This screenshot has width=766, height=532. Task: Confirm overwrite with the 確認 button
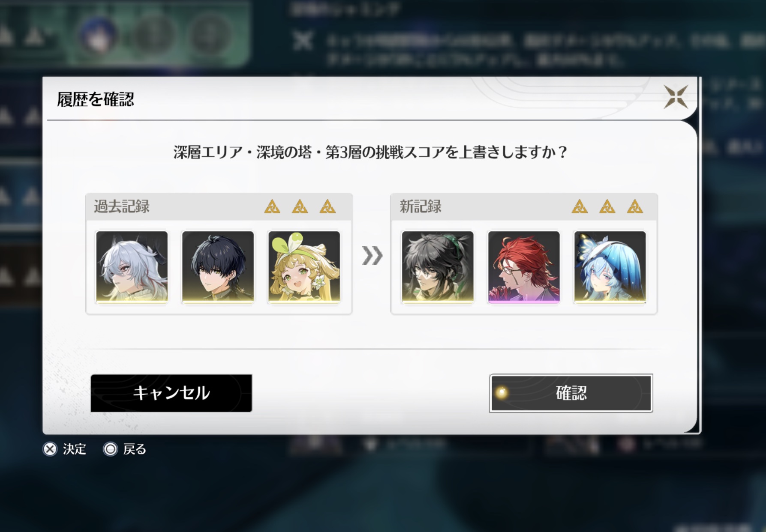(x=571, y=393)
